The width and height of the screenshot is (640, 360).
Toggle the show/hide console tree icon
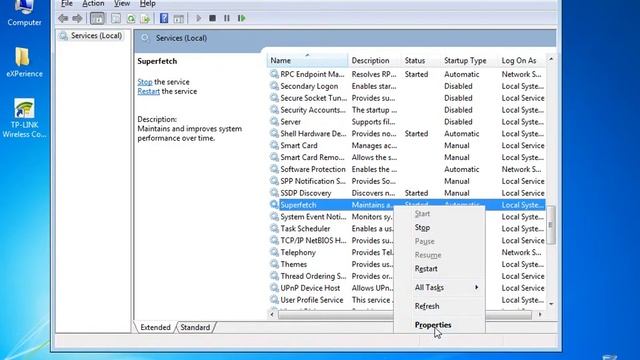point(97,18)
